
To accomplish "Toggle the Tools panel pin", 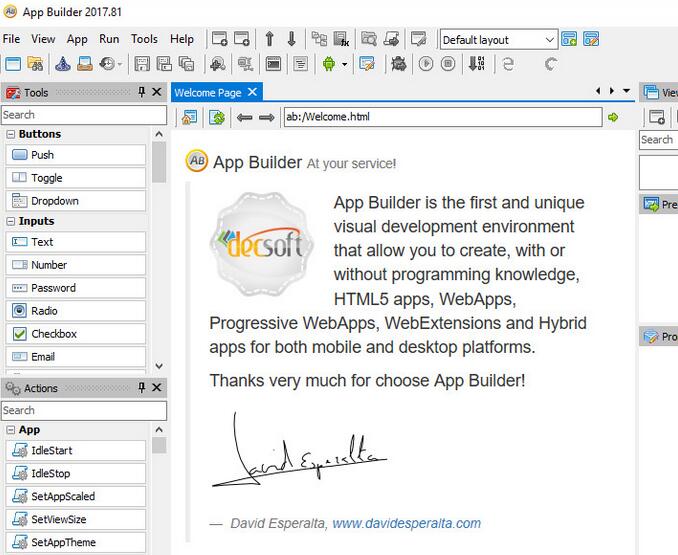I will pyautogui.click(x=141, y=92).
